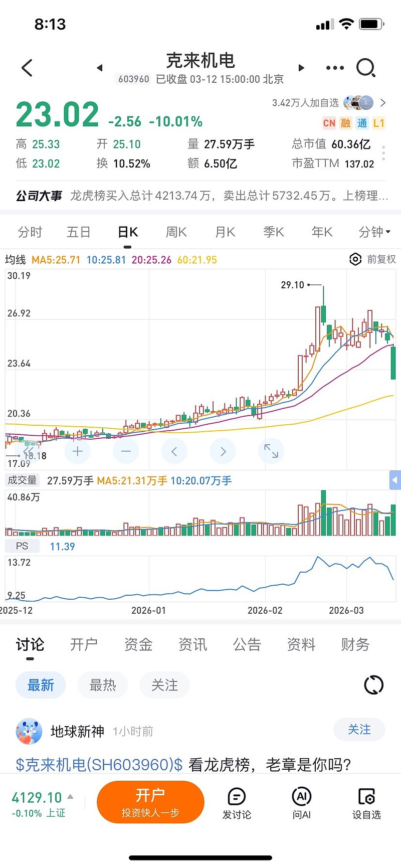Screen dimensions: 401x868
Task: Follow 地球新神 with the 关注 button
Action: (x=359, y=730)
